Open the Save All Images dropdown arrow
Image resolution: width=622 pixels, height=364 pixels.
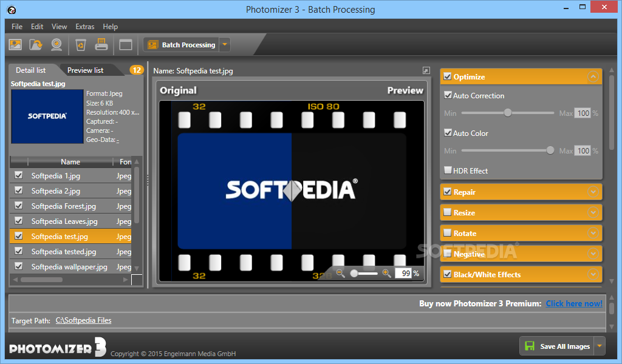tap(600, 346)
